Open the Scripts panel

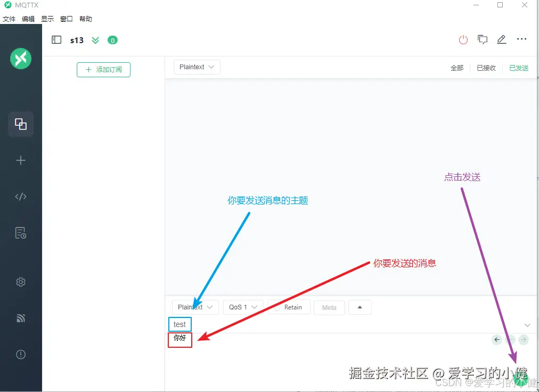tap(20, 196)
